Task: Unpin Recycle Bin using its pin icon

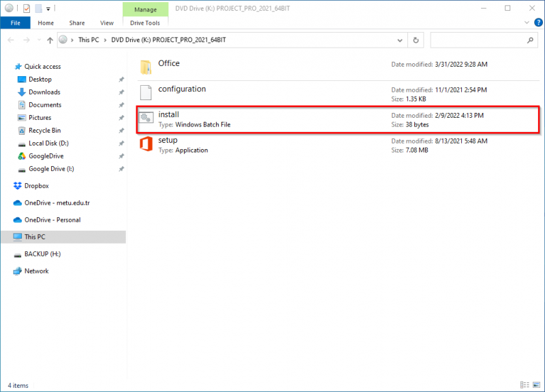Action: click(121, 131)
